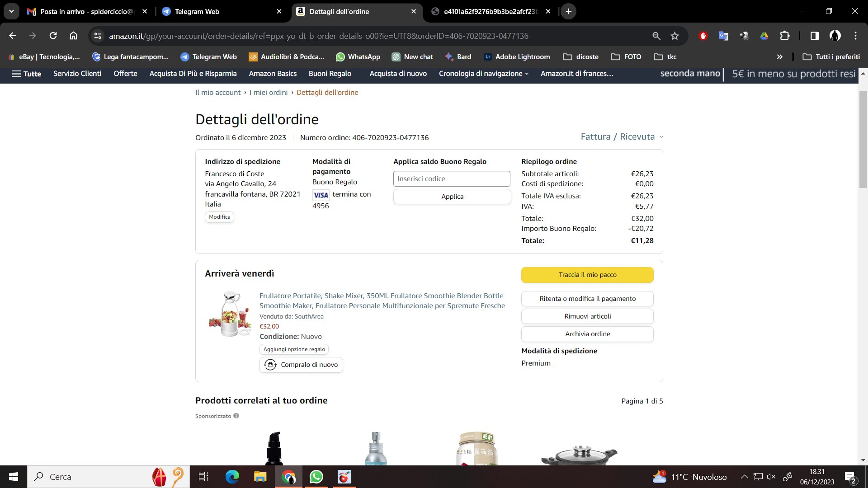Toggle the Chrome side panel icon
The image size is (868, 488).
click(814, 36)
